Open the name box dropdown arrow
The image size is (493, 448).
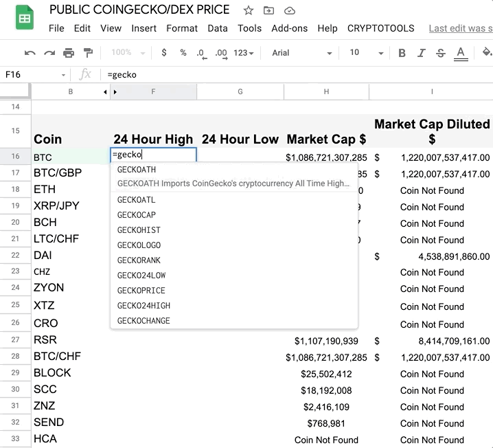tap(63, 75)
